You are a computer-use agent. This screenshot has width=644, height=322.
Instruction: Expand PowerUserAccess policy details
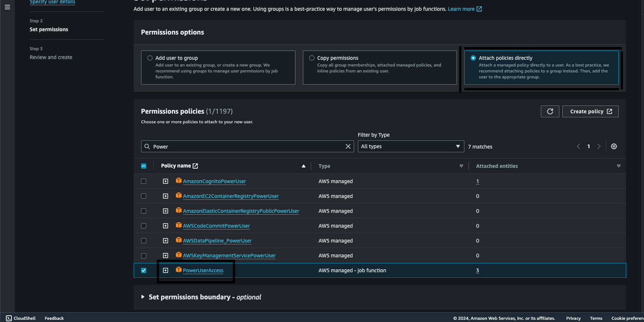click(166, 270)
